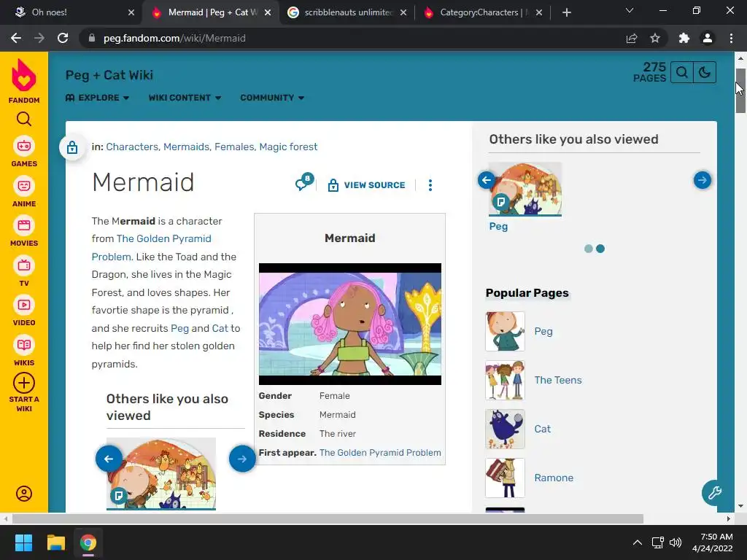Click the left arrow in sidebar carousel

(x=487, y=180)
